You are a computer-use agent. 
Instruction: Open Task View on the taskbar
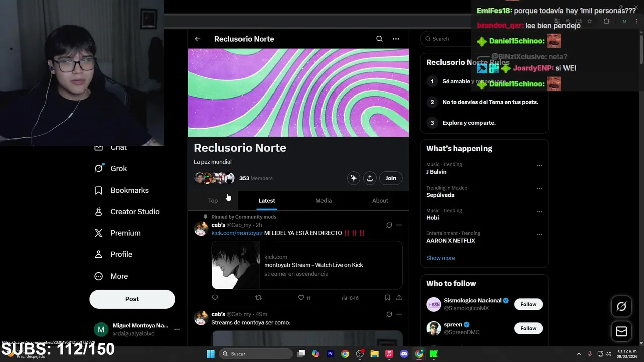pos(301,354)
